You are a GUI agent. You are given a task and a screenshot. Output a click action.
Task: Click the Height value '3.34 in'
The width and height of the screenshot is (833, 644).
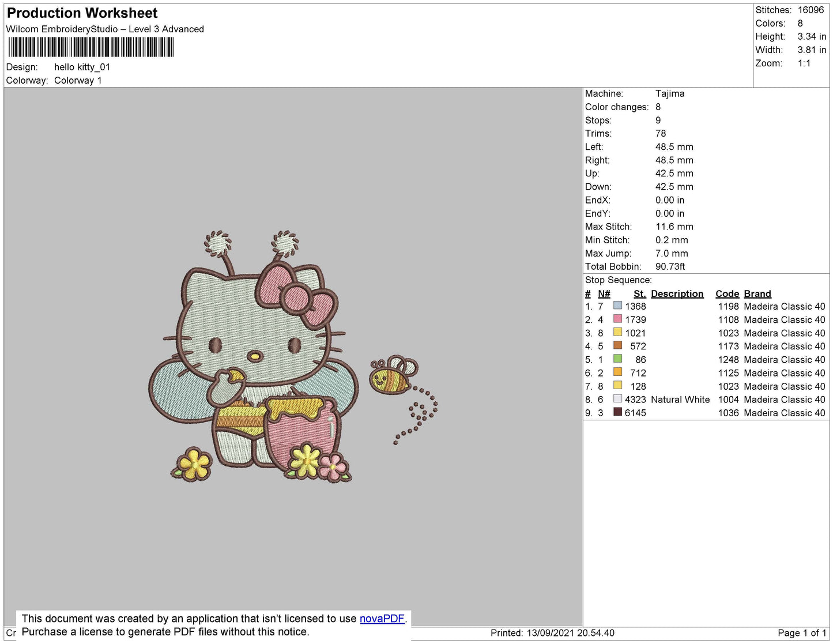pyautogui.click(x=812, y=36)
